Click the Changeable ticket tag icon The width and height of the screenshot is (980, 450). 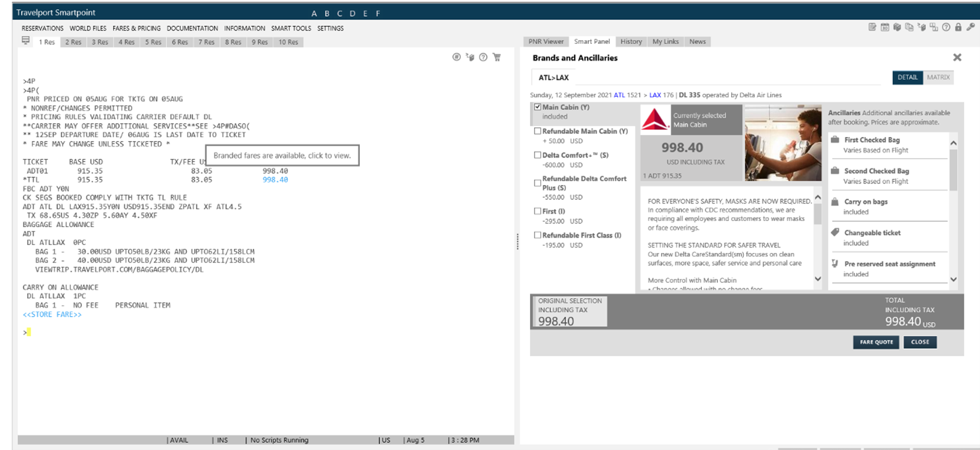(835, 233)
